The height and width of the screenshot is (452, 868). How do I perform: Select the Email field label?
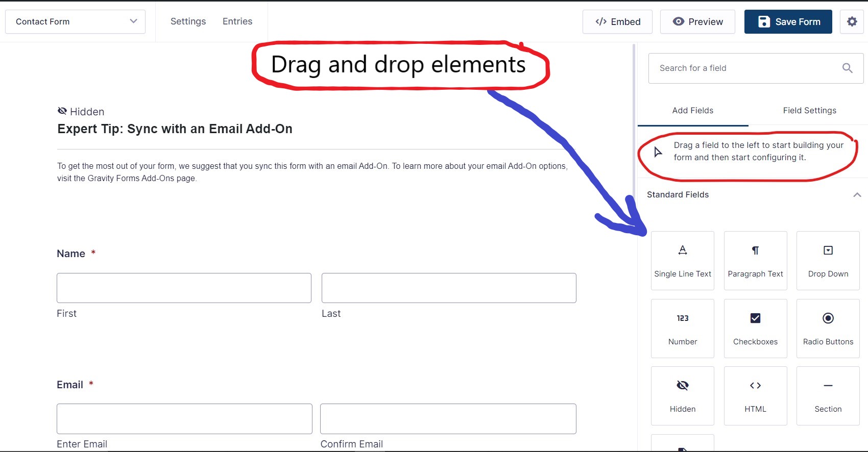click(70, 385)
